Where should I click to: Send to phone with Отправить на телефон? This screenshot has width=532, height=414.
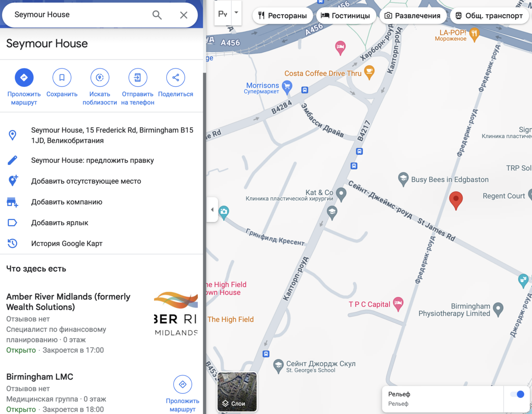(138, 78)
